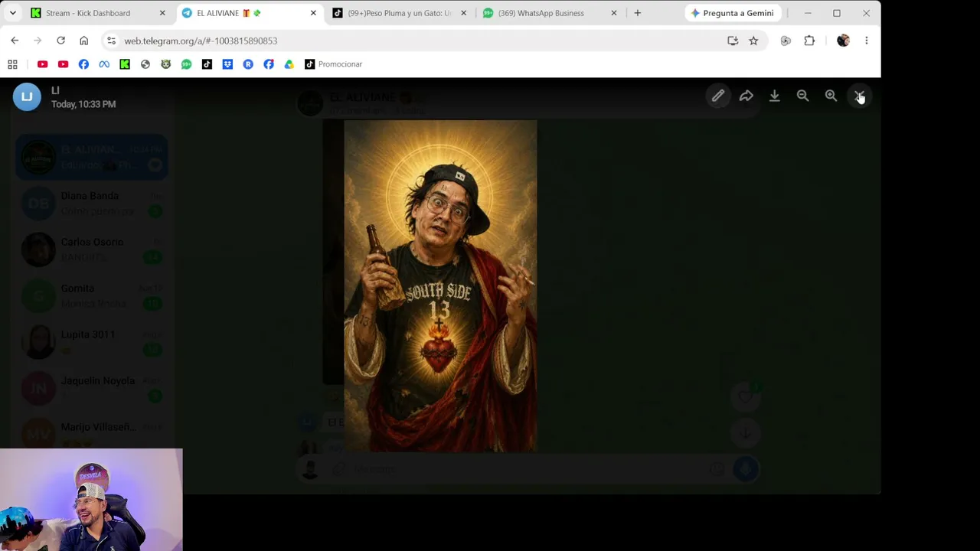Image resolution: width=980 pixels, height=551 pixels.
Task: Open the image editor pencil icon
Action: [717, 96]
